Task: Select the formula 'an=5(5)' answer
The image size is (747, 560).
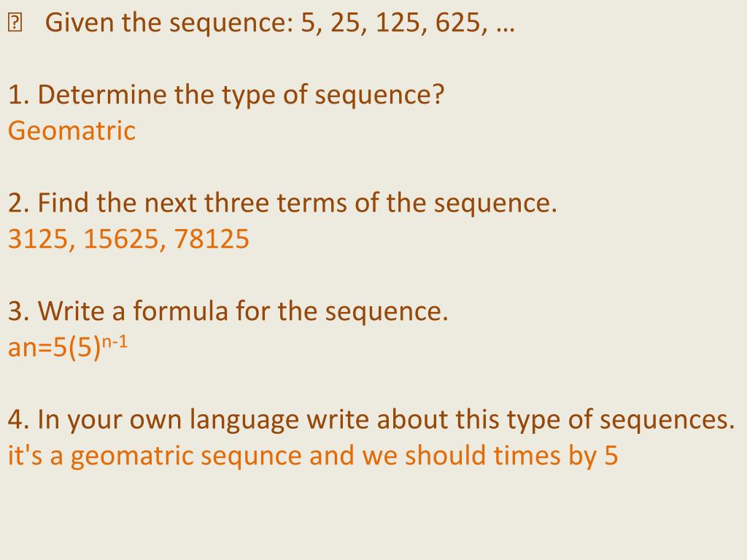Action: click(x=54, y=347)
